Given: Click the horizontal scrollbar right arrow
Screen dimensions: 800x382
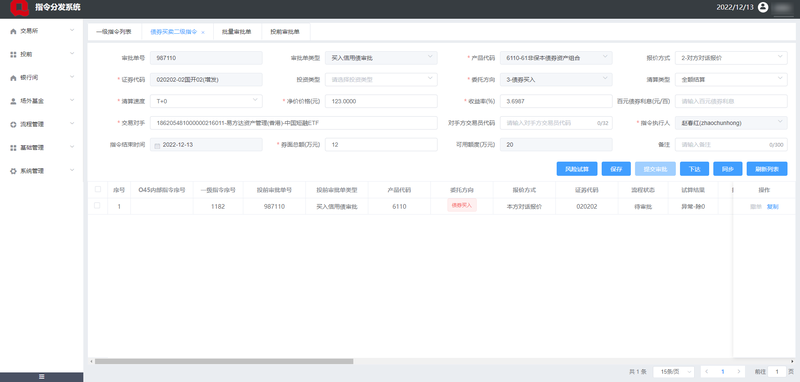Looking at the screenshot, I should [x=793, y=361].
